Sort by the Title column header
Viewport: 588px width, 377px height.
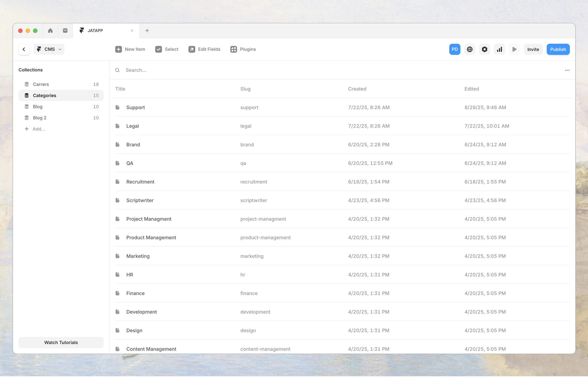pos(120,89)
